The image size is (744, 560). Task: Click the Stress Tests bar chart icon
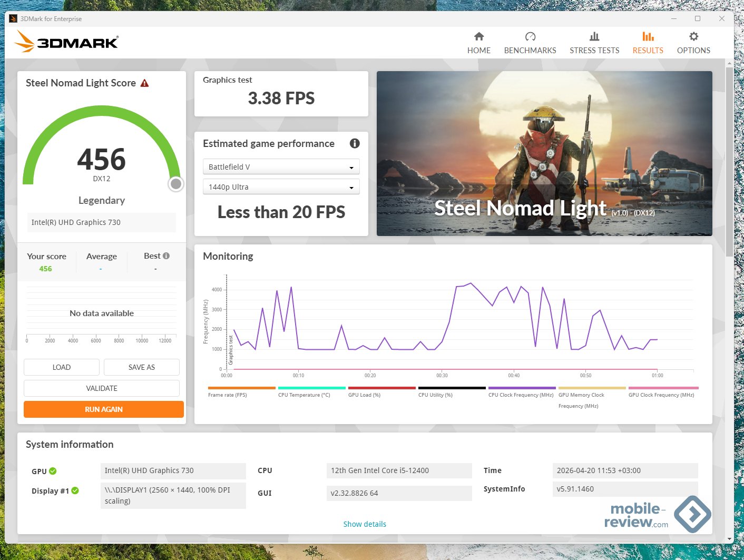tap(594, 36)
